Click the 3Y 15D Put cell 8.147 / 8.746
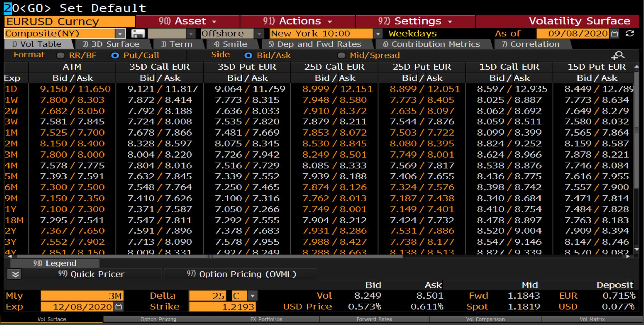The image size is (644, 325). pos(596,242)
